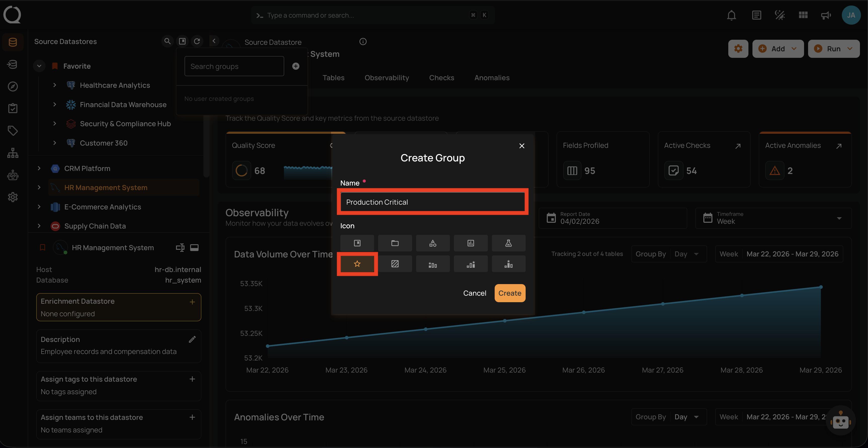The width and height of the screenshot is (868, 448).
Task: Click the add group plus icon
Action: (x=296, y=66)
